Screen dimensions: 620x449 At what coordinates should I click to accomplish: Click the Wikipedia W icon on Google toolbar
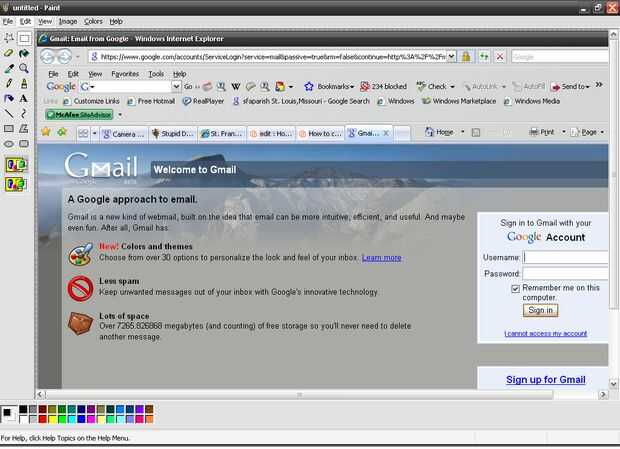[x=236, y=87]
